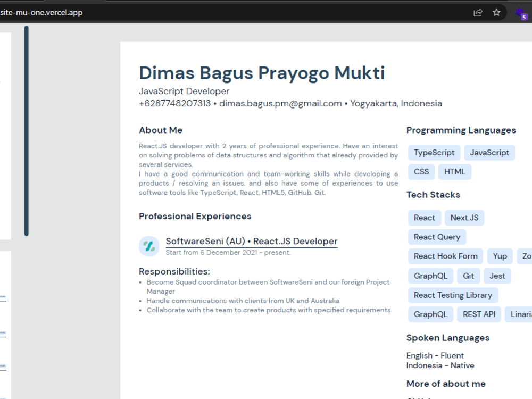The width and height of the screenshot is (532, 399).
Task: Click the SoftwareSeni company logo icon
Action: (148, 246)
